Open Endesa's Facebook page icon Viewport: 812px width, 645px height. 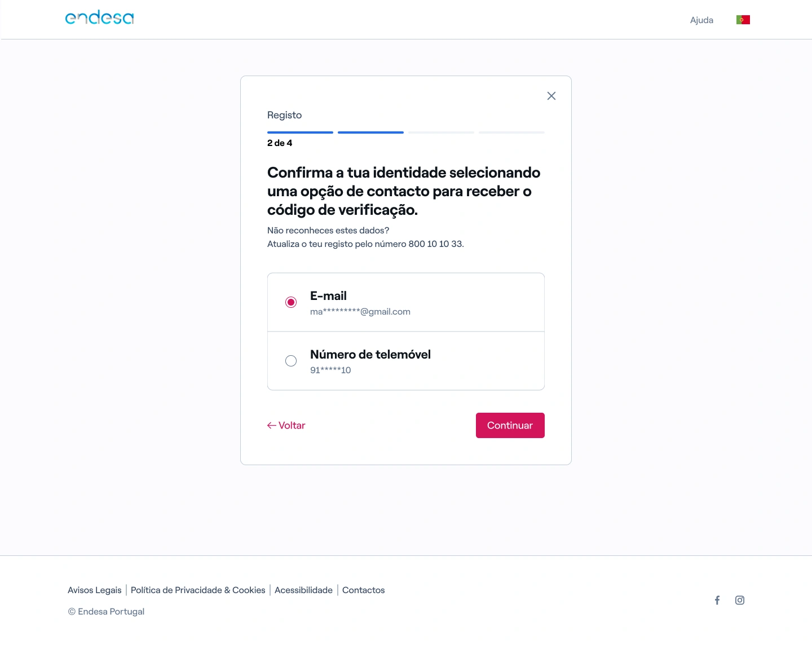(717, 600)
